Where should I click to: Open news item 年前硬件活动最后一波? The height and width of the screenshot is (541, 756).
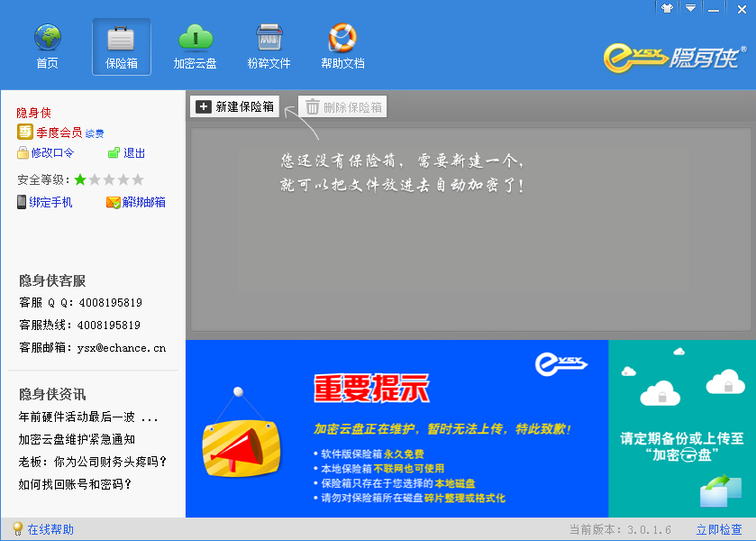88,417
